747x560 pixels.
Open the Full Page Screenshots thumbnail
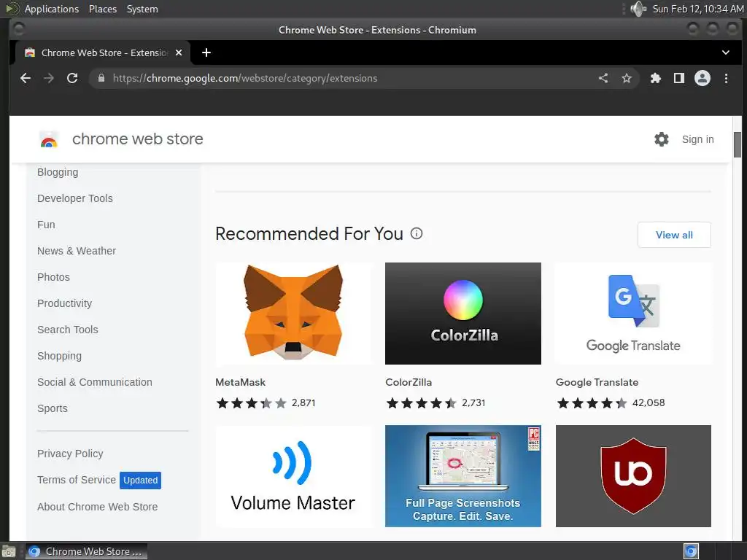point(463,476)
